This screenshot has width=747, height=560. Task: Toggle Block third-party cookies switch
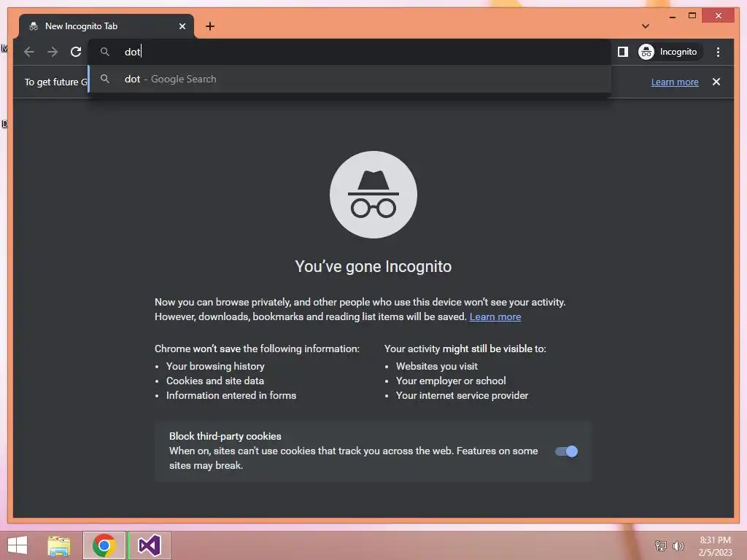point(566,451)
